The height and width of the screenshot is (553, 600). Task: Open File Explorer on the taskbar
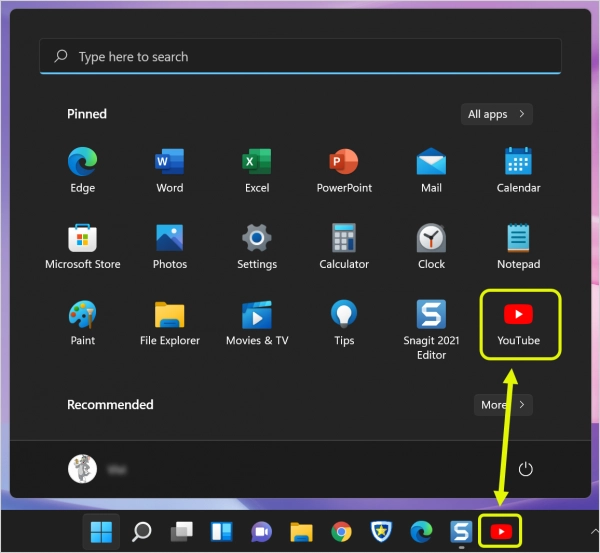click(x=302, y=532)
